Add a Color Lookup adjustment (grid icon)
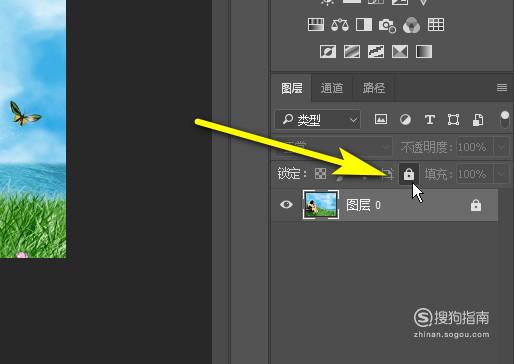This screenshot has width=514, height=364. tap(436, 25)
